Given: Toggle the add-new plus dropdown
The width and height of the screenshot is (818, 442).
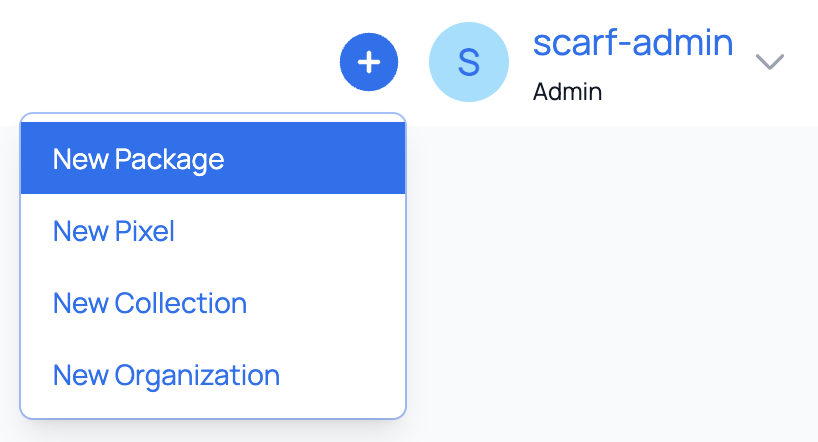Looking at the screenshot, I should 369,62.
